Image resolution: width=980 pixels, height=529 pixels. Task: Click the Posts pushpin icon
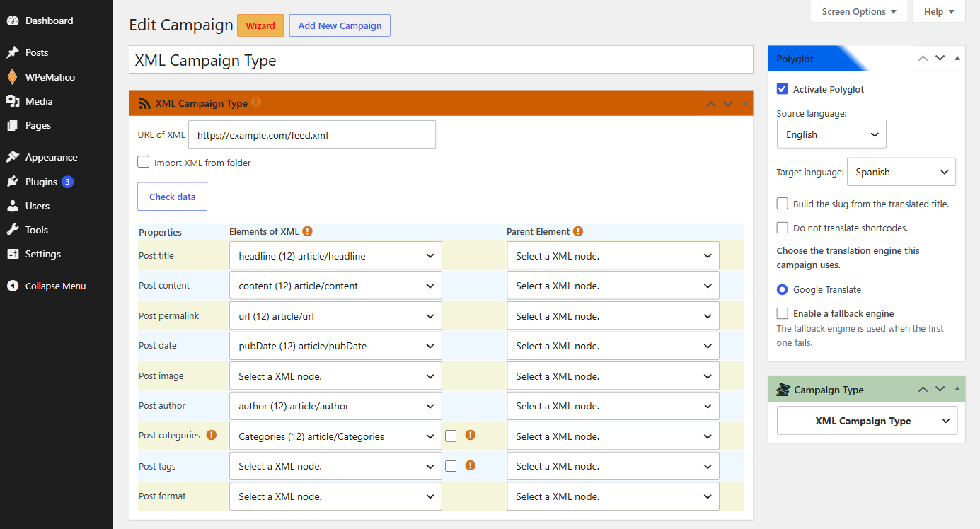(x=13, y=52)
